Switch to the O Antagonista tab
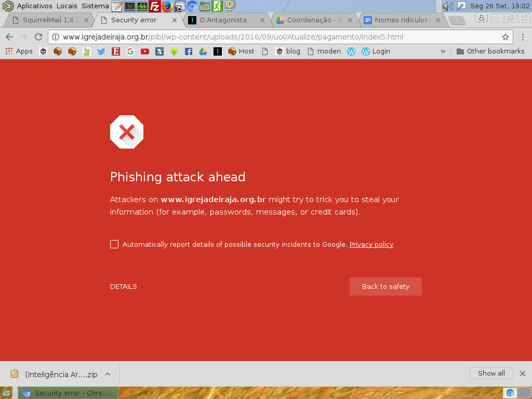Screen dimensions: 532x399 tap(224, 20)
